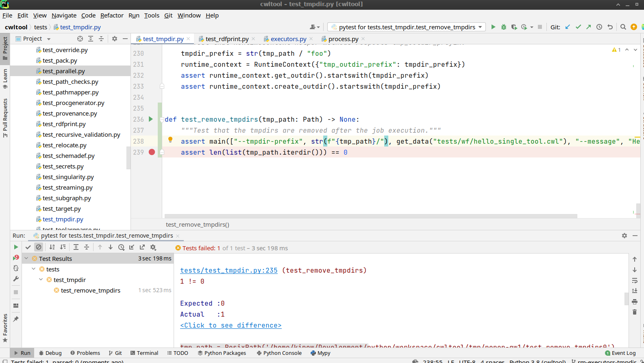Toggle auto-test rerun icon

16,268
